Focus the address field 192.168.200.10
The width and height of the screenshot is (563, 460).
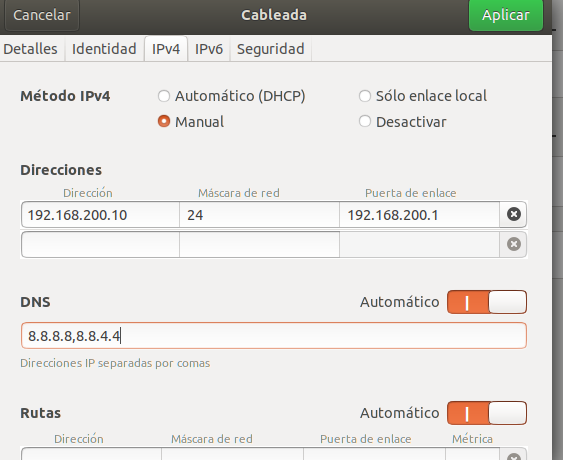click(100, 215)
